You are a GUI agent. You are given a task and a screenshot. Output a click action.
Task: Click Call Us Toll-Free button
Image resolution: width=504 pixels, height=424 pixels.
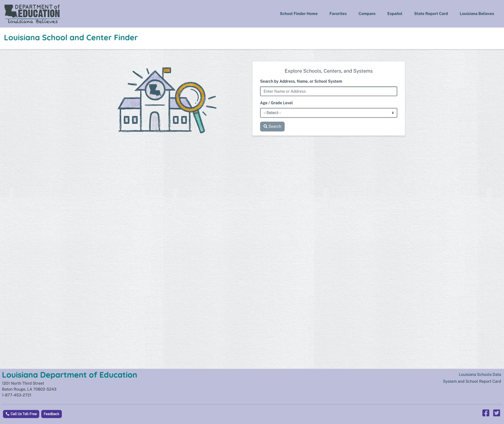(x=21, y=414)
